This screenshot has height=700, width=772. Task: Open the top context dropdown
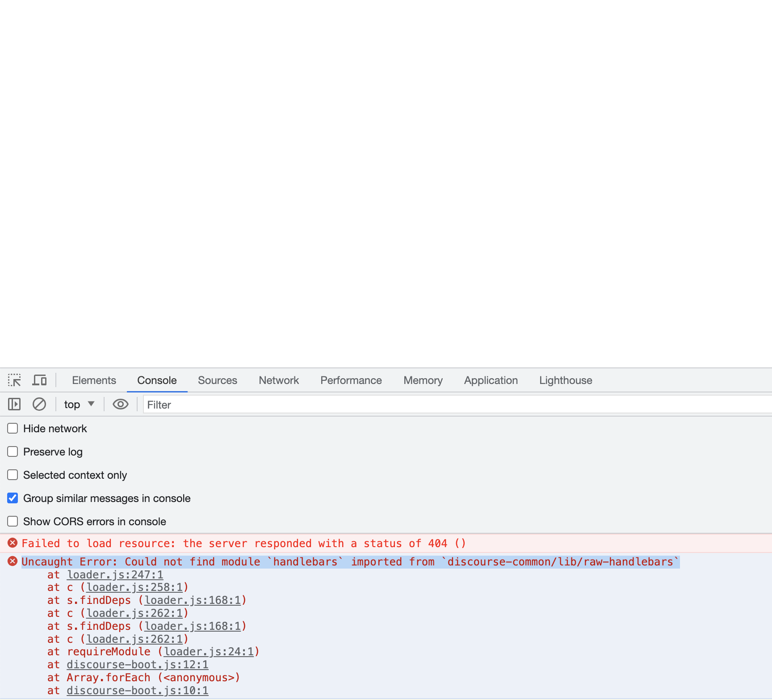[80, 405]
